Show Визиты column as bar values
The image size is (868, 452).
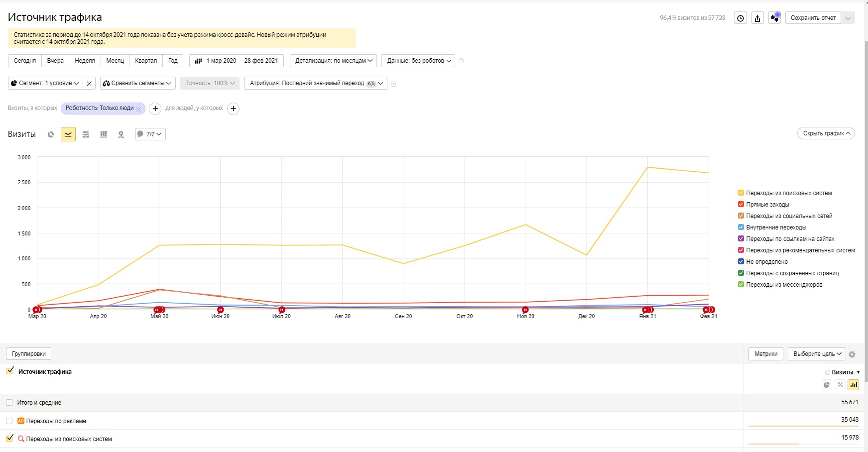coord(854,385)
